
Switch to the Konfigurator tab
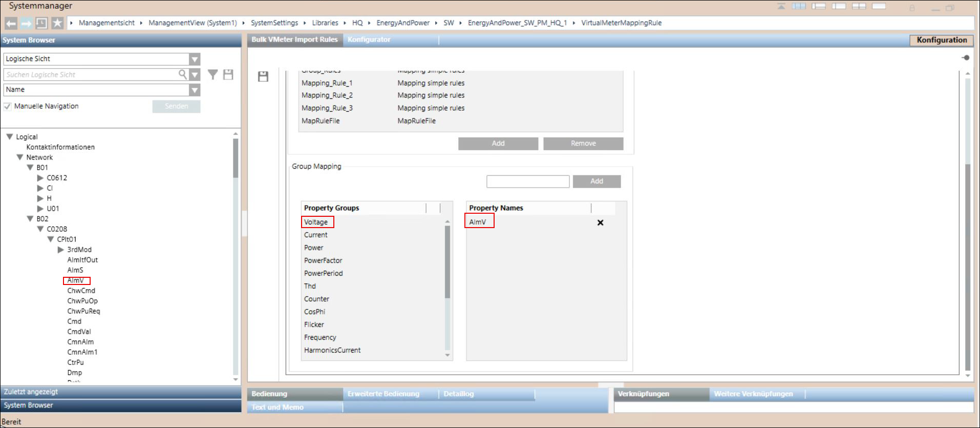tap(369, 39)
